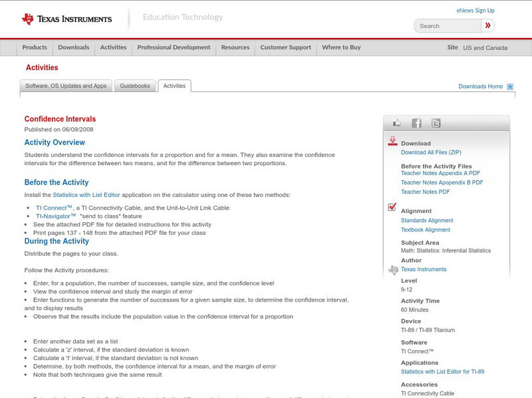532x398 pixels.
Task: Click the TI Connectivity Cable accessory text
Action: coord(428,393)
